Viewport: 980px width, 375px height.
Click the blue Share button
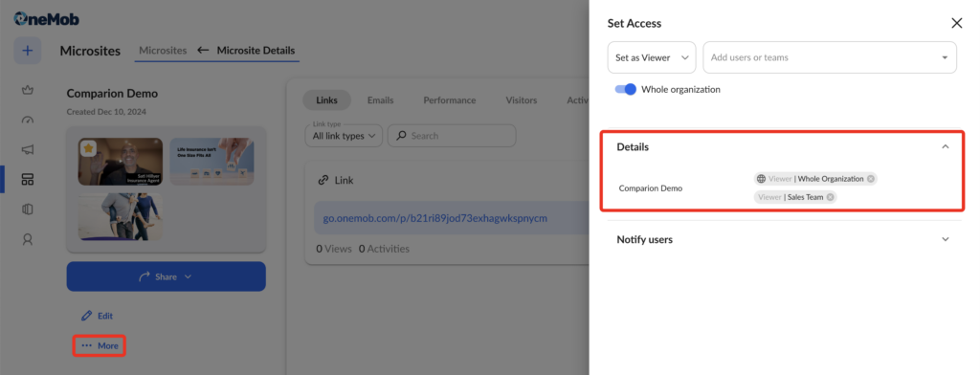click(x=167, y=276)
